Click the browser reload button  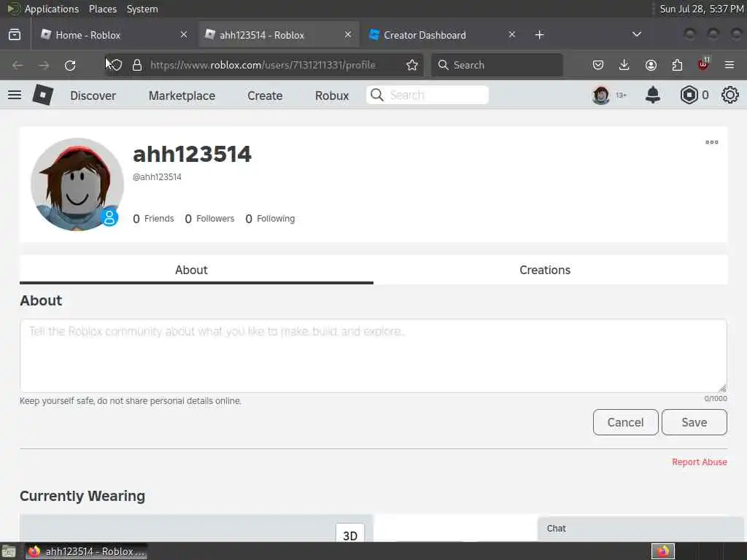pyautogui.click(x=70, y=65)
